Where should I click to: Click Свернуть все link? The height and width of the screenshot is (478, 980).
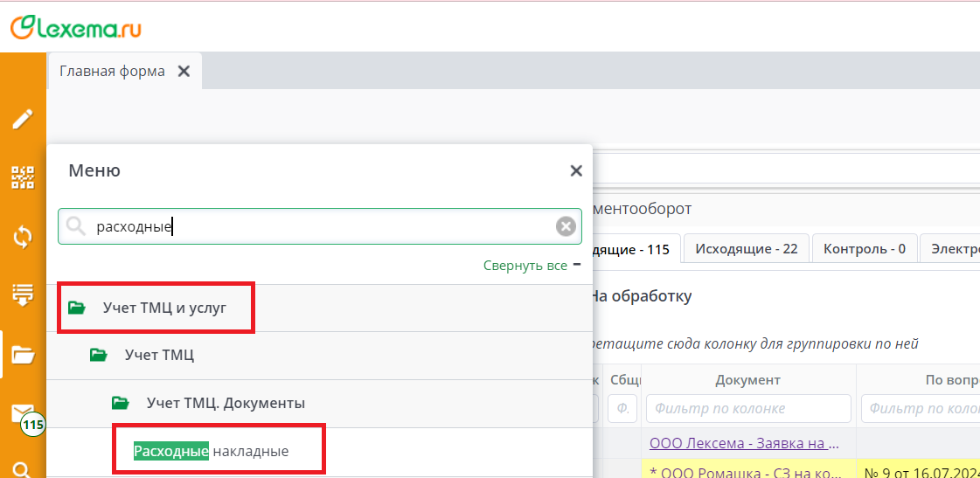pyautogui.click(x=525, y=266)
